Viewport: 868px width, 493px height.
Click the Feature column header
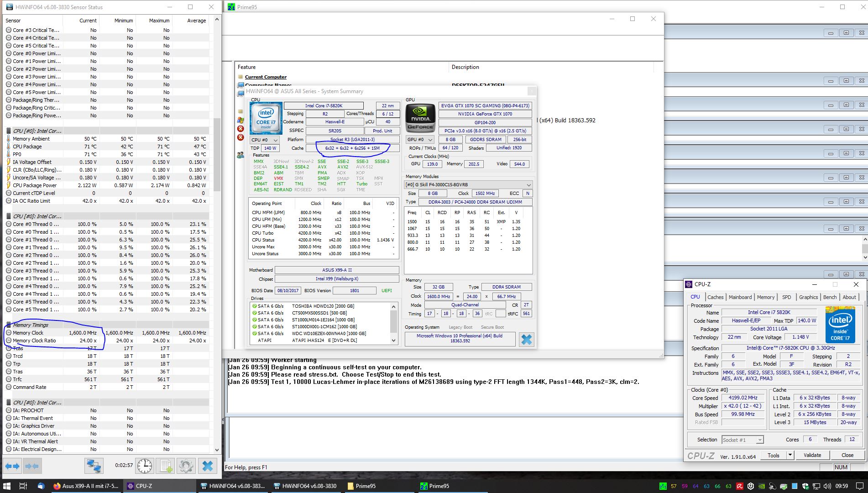342,67
